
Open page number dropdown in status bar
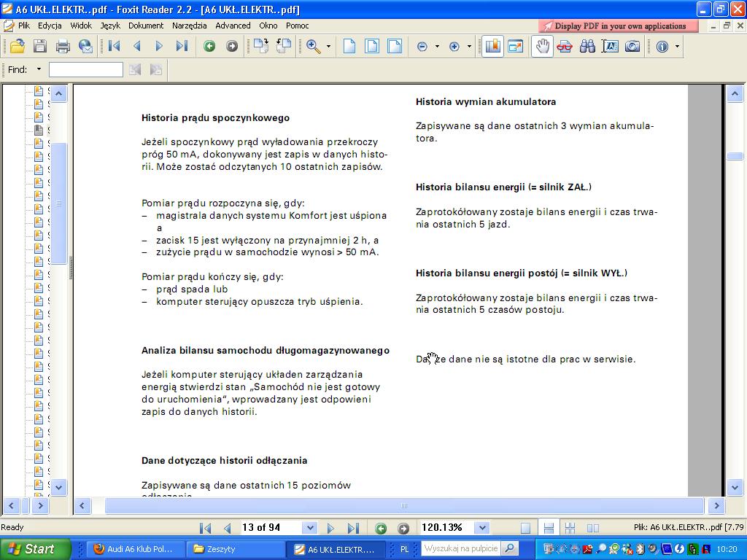(x=310, y=528)
